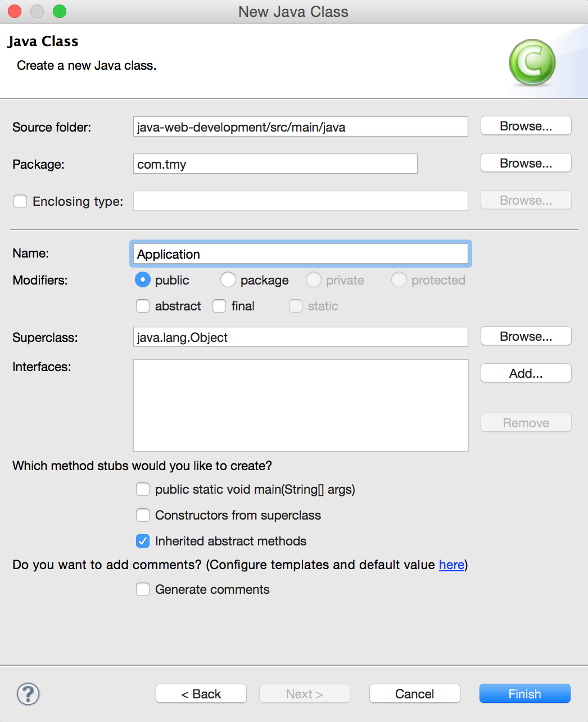588x722 pixels.
Task: Go to previous page with Back
Action: click(x=201, y=694)
